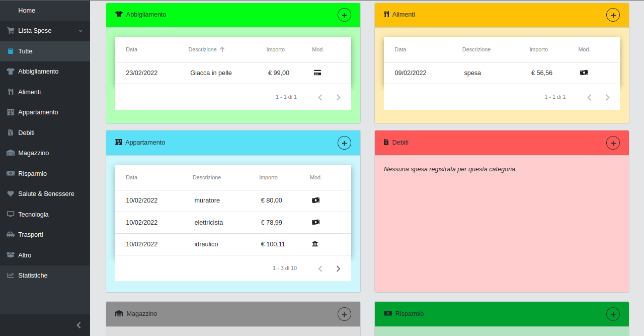
Task: Click the clipboard icon next to Tutte
Action: tap(11, 51)
